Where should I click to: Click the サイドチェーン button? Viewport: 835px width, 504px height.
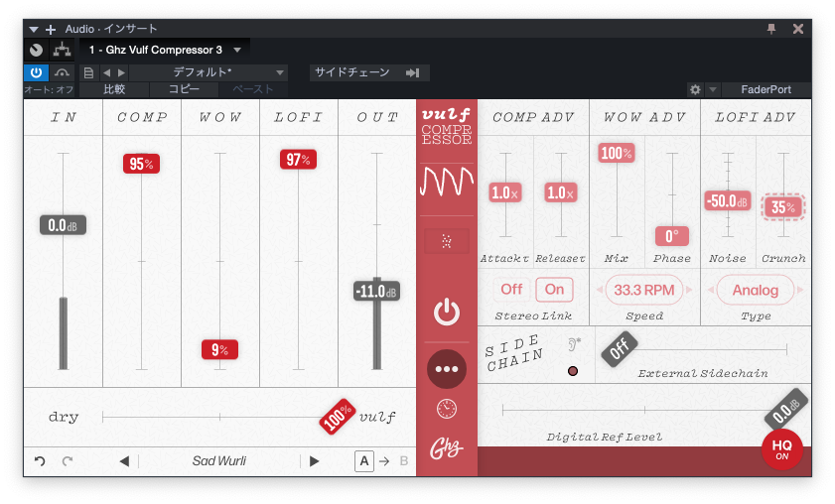click(x=352, y=72)
